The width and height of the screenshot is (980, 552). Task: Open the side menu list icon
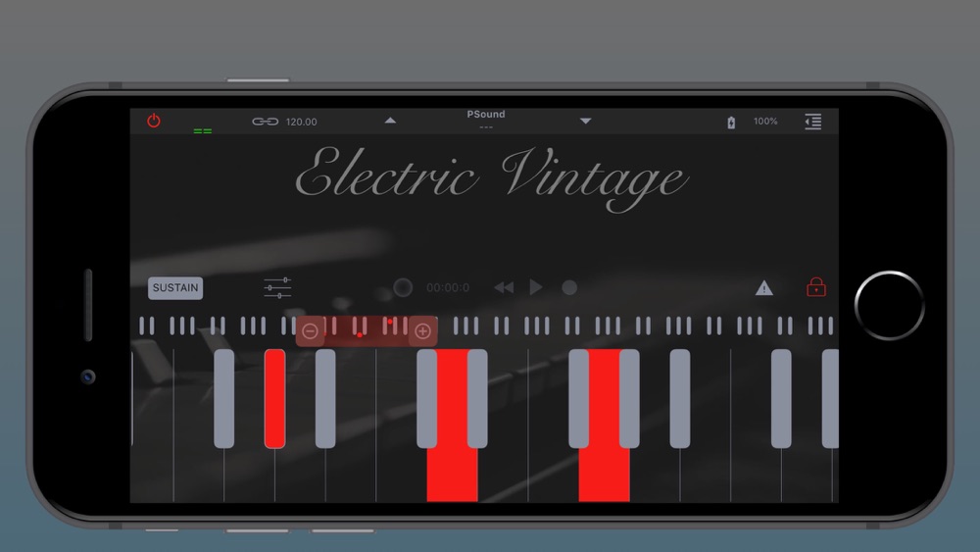click(812, 122)
